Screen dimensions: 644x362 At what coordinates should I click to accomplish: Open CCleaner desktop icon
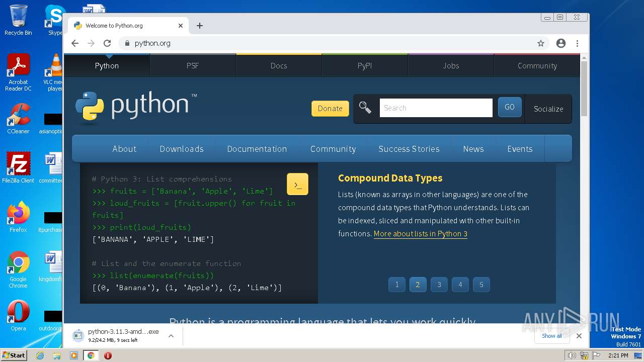[x=18, y=119]
